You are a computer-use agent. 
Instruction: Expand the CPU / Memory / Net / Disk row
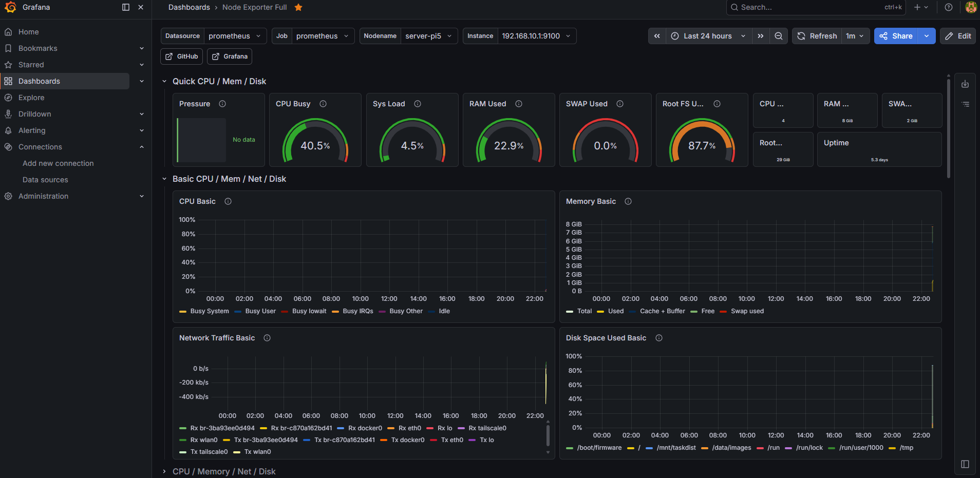point(164,471)
